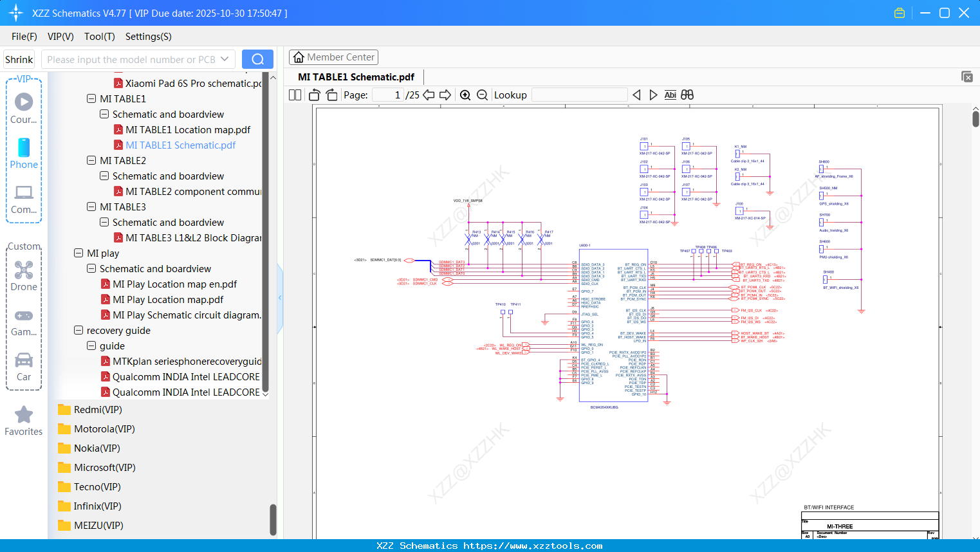Toggle Abi case-sensitive lookup option

[670, 95]
